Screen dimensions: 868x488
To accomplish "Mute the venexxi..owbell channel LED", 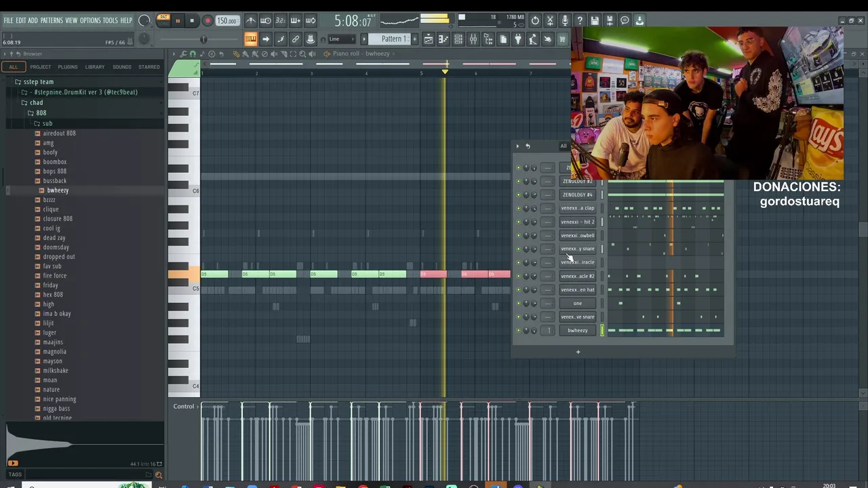I will pyautogui.click(x=519, y=235).
